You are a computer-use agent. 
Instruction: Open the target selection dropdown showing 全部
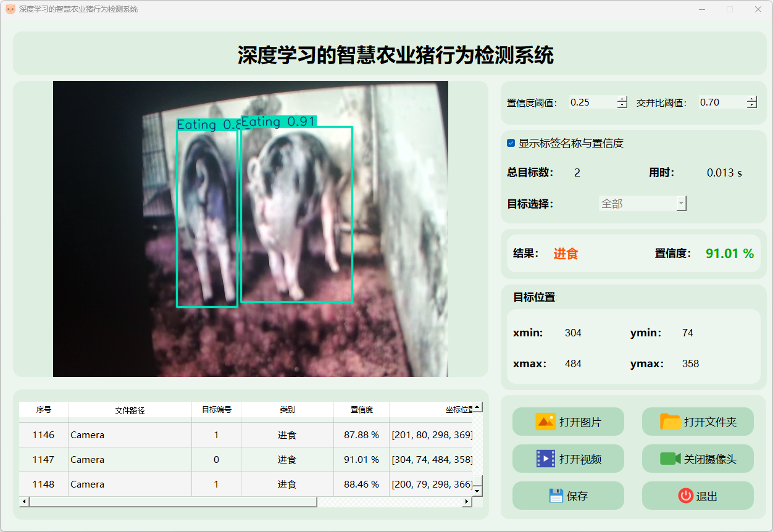642,204
